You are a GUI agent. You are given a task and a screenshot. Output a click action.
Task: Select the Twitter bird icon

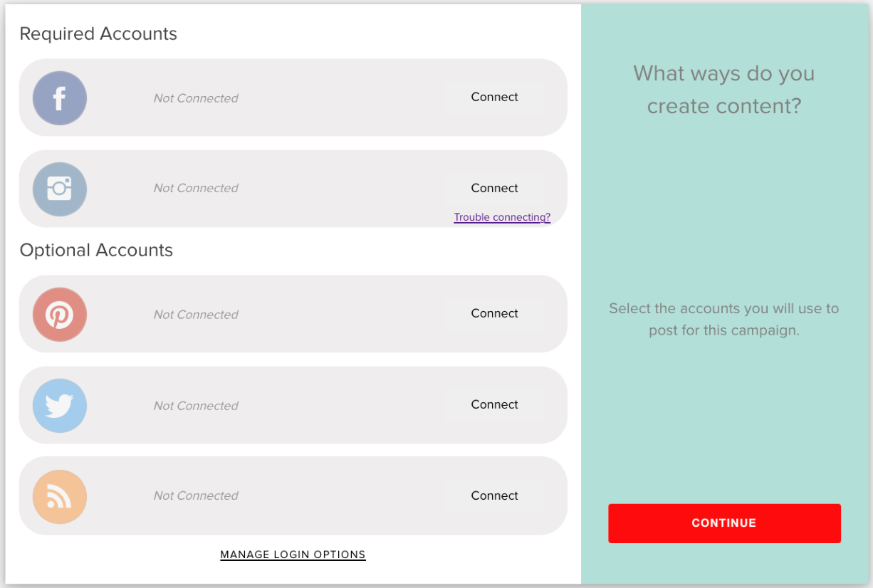pos(60,406)
